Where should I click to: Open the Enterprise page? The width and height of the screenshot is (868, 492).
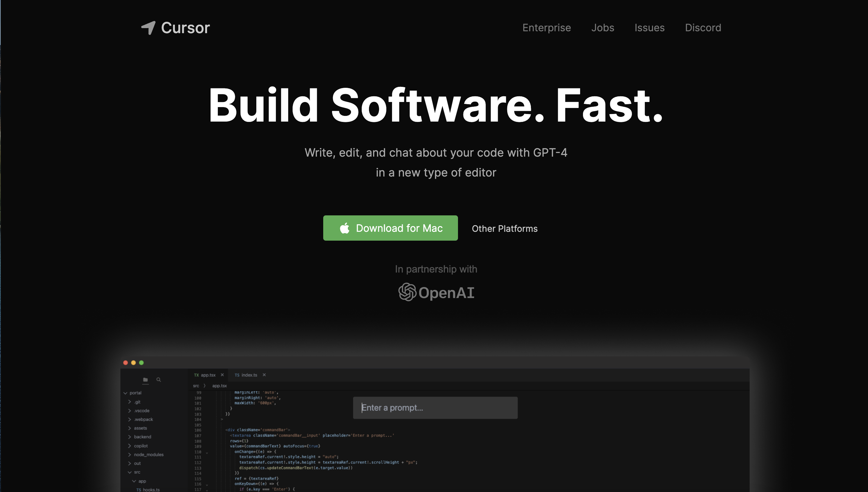(546, 28)
